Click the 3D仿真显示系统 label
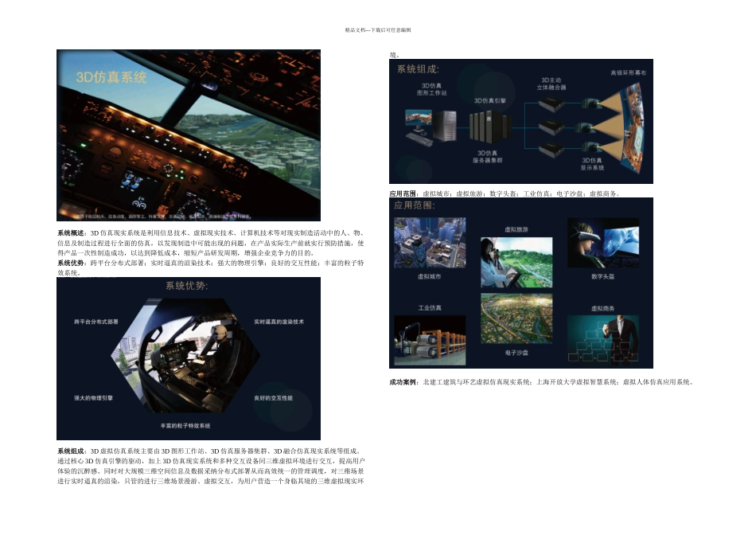 tap(592, 164)
